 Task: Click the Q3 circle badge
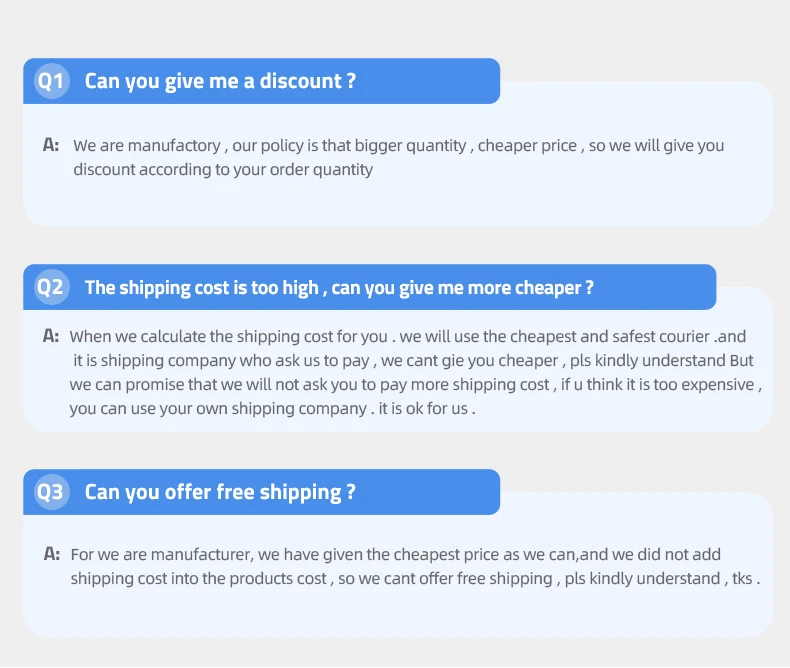click(x=50, y=492)
